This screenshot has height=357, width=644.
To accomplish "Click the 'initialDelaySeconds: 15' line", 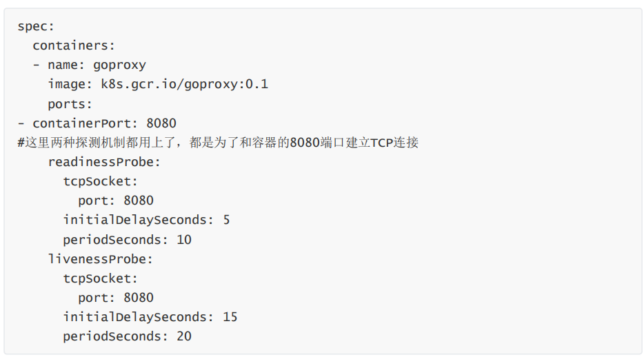I will pyautogui.click(x=150, y=317).
